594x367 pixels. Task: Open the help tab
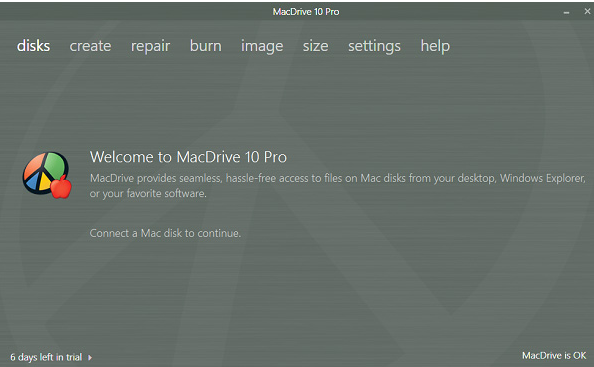coord(435,47)
